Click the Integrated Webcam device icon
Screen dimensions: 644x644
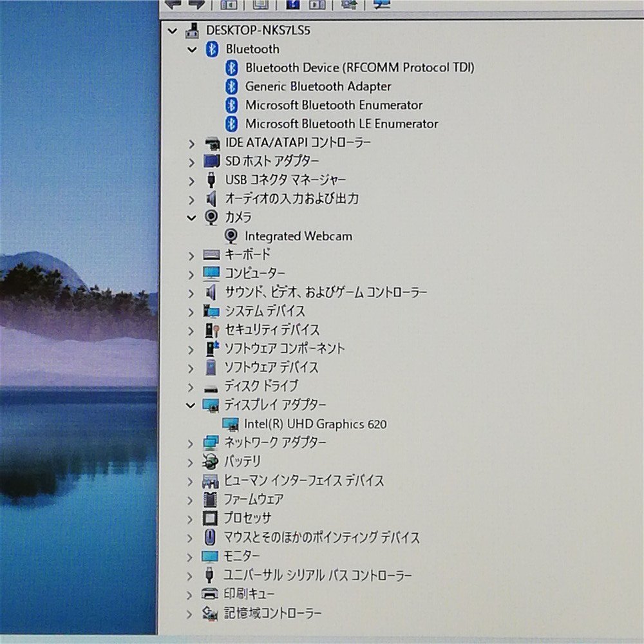[231, 236]
